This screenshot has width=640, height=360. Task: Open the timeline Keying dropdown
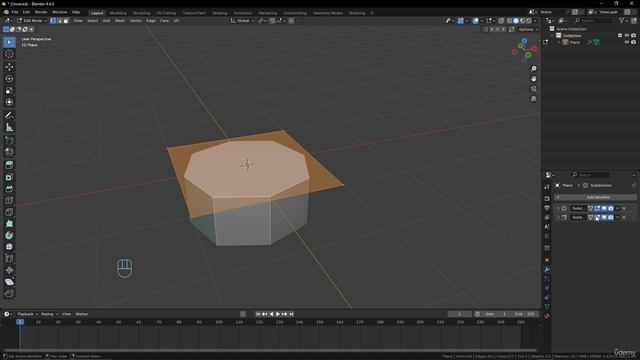[x=49, y=314]
